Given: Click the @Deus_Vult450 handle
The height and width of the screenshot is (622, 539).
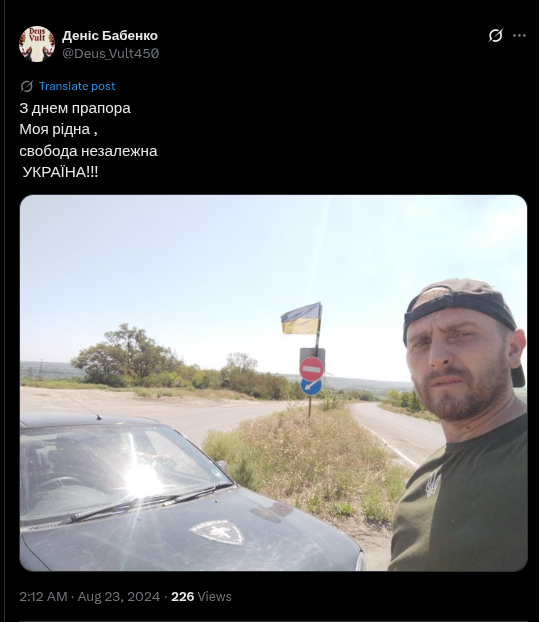Looking at the screenshot, I should [111, 53].
